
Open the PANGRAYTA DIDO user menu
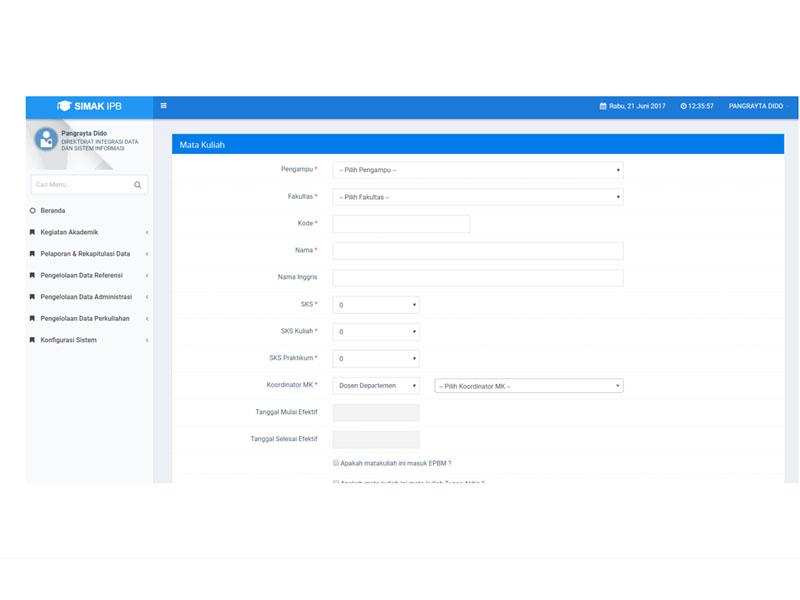(758, 106)
